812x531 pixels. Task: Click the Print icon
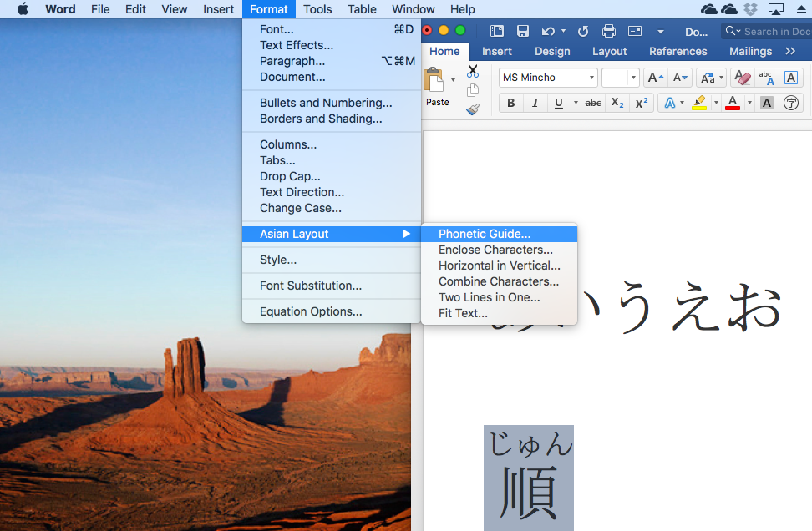click(608, 31)
